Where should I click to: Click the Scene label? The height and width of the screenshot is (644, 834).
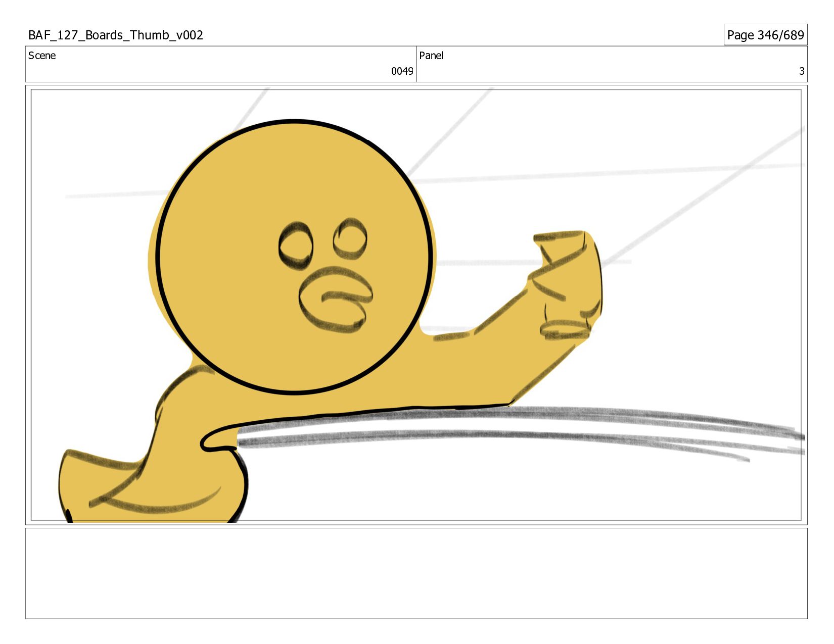tap(42, 56)
